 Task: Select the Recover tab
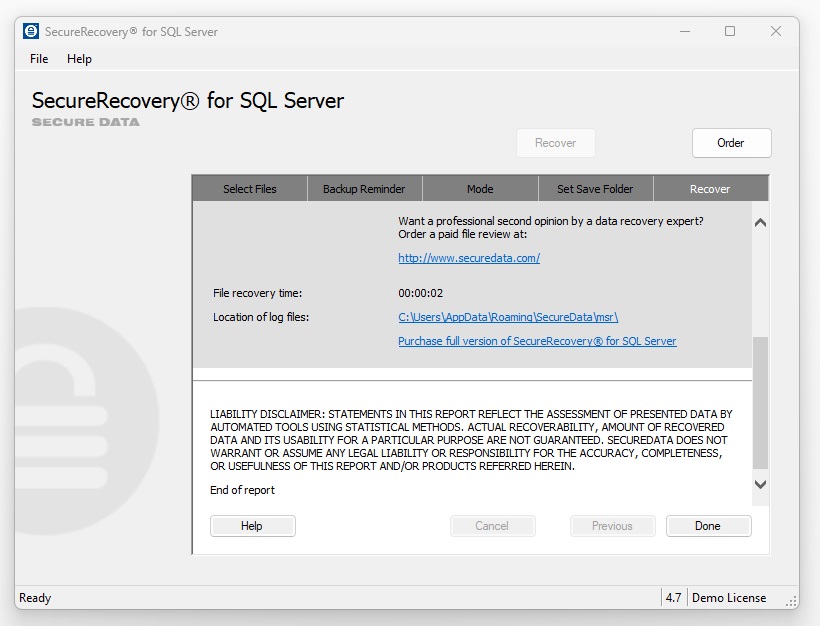(710, 188)
